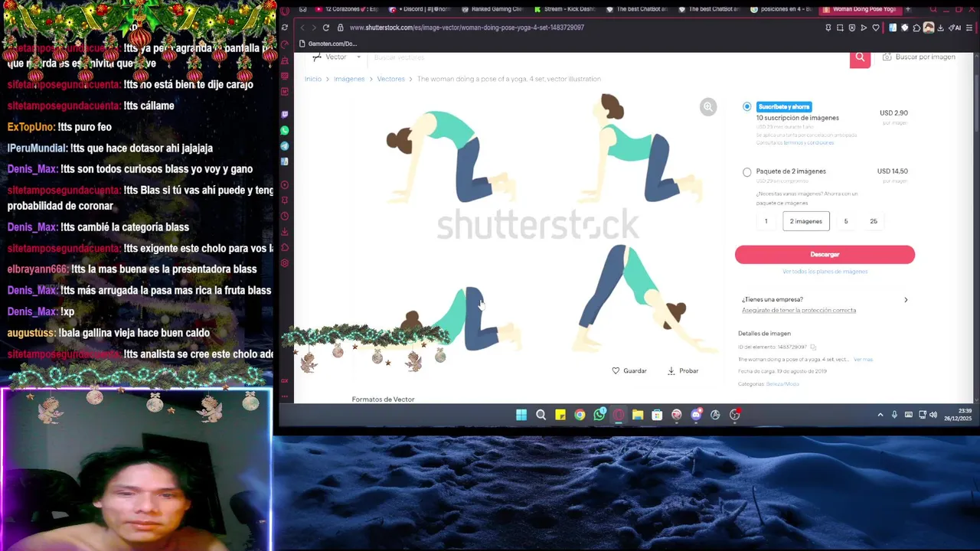
Task: Choose 1 image pack quantity
Action: tap(766, 221)
